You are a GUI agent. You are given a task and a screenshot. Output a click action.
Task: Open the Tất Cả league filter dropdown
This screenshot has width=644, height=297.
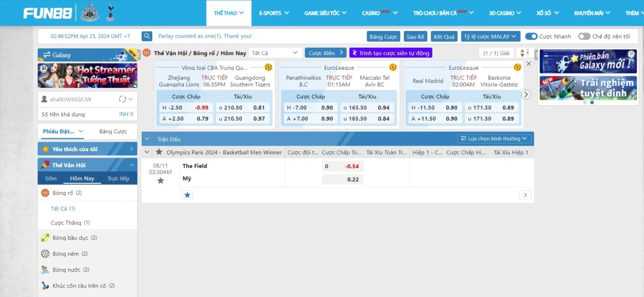[276, 53]
